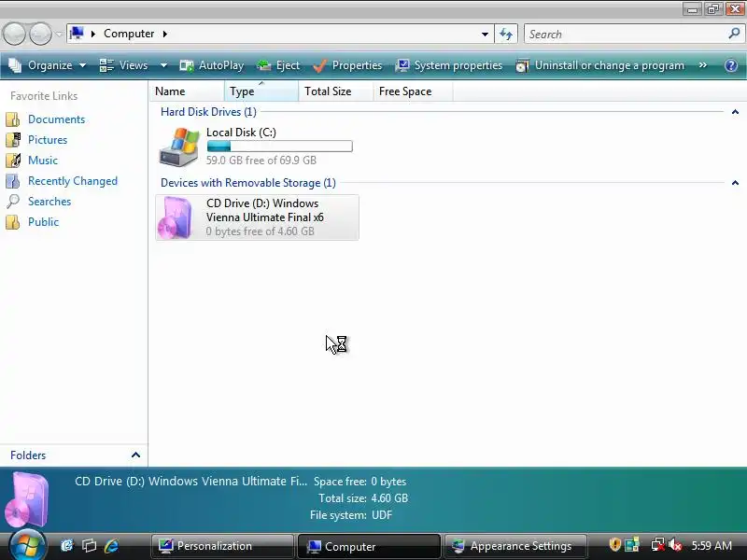The height and width of the screenshot is (560, 747).
Task: Click the Computer breadcrumb in address bar
Action: tap(129, 34)
